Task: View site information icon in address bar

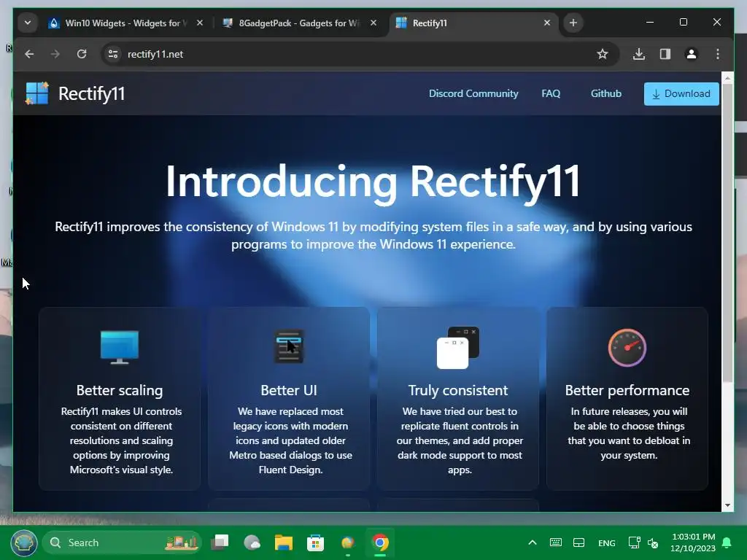Action: pyautogui.click(x=113, y=54)
